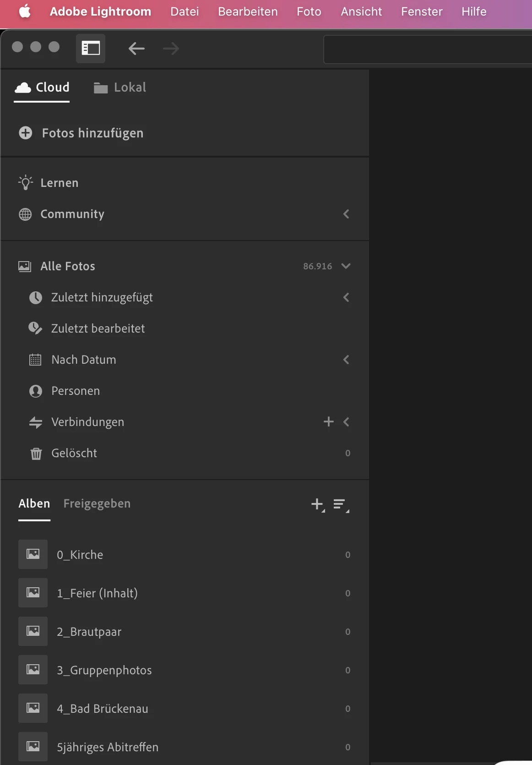Screen dimensions: 532x765
Task: Go back with the left arrow
Action: click(x=136, y=48)
